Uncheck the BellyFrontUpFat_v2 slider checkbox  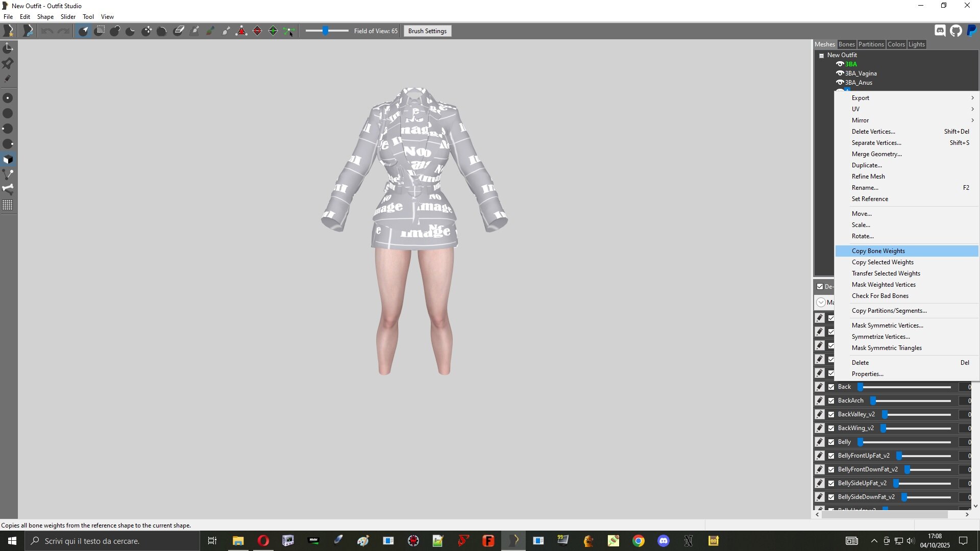click(x=831, y=456)
